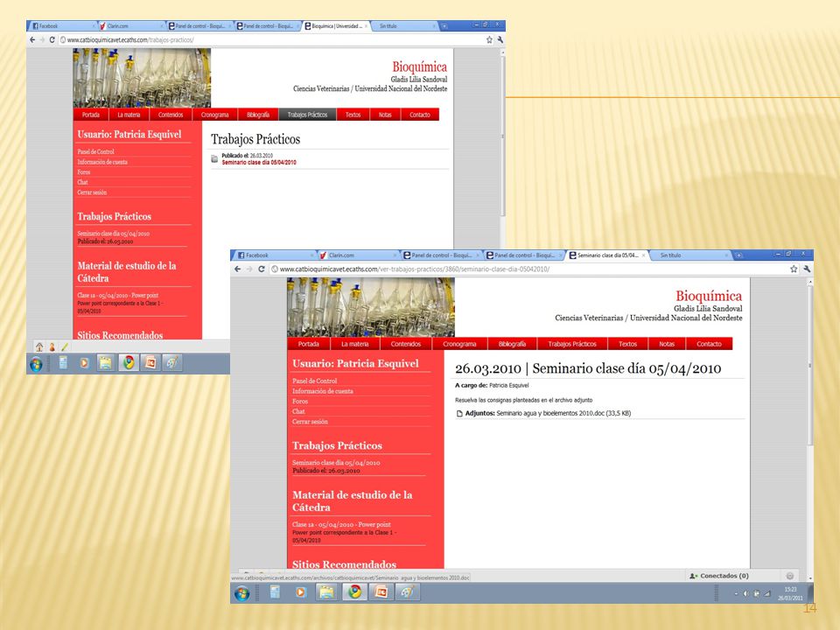The image size is (840, 630).
Task: Open Contenidos menu in the front window
Action: click(x=405, y=344)
